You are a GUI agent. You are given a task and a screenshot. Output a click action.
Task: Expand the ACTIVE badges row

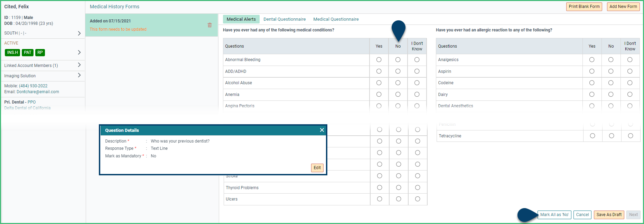click(x=79, y=52)
